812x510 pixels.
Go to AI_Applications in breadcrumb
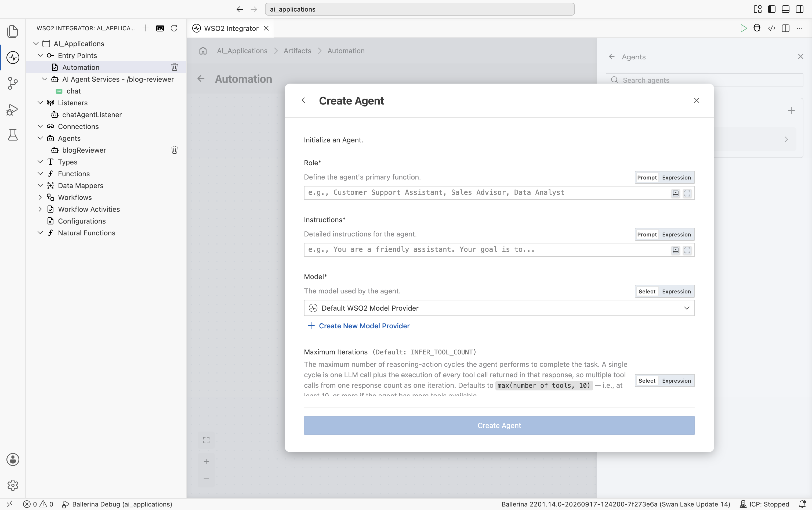242,51
